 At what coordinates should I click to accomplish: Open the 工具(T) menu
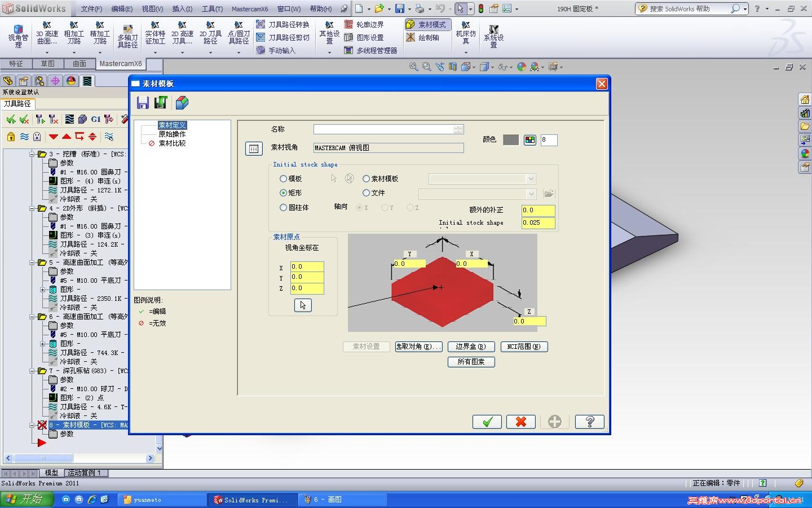[x=212, y=9]
